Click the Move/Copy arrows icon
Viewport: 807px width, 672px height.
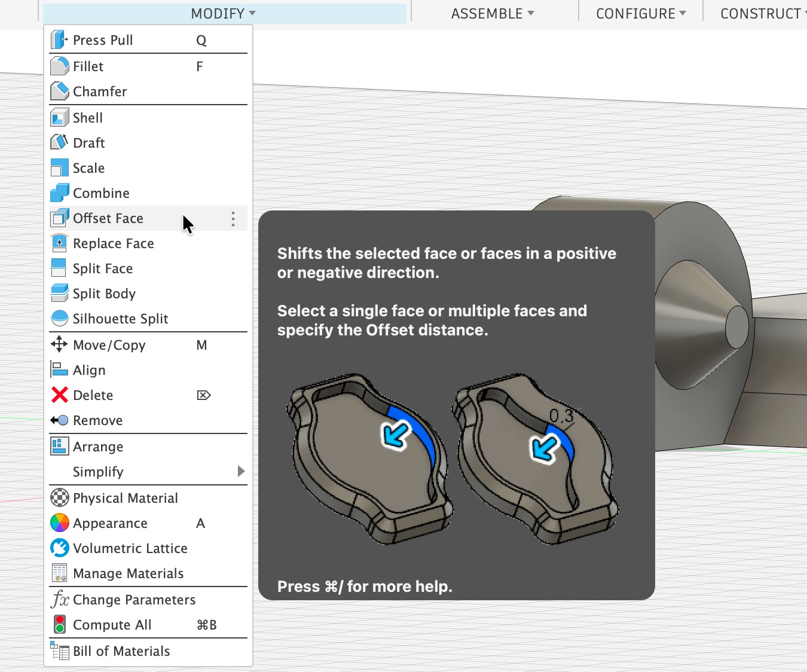(59, 345)
